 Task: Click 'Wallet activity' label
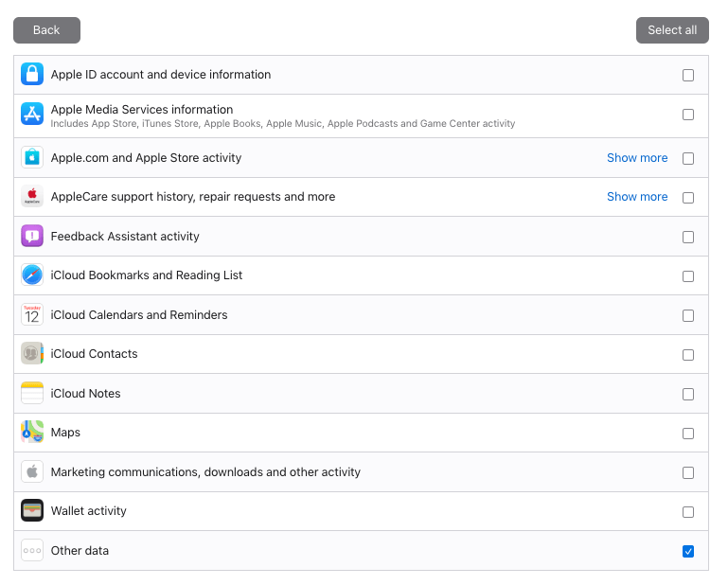(x=88, y=511)
